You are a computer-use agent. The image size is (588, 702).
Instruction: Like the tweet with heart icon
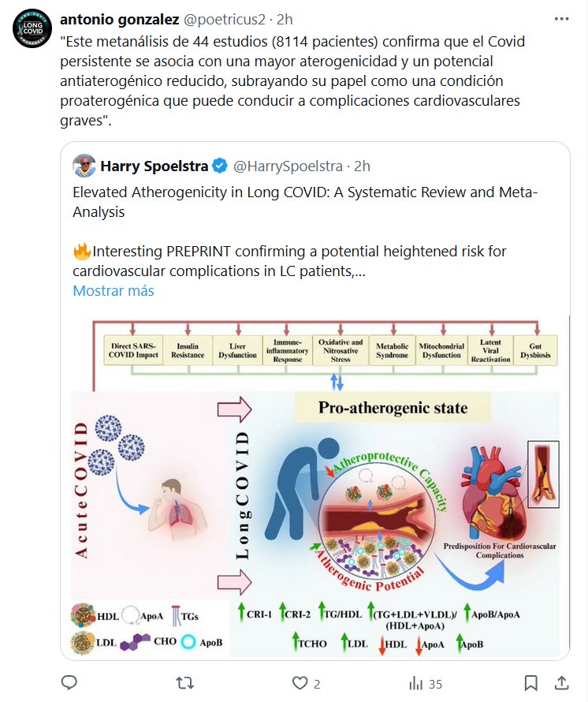coord(300,682)
